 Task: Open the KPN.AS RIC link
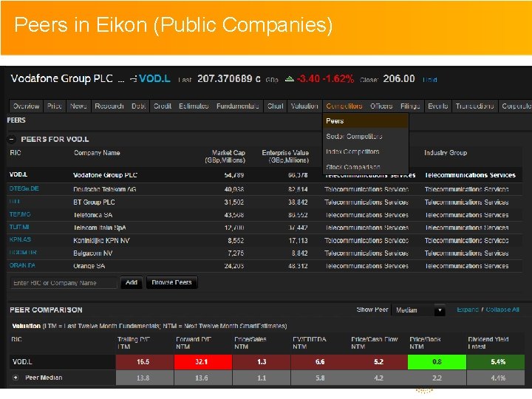pyautogui.click(x=20, y=239)
